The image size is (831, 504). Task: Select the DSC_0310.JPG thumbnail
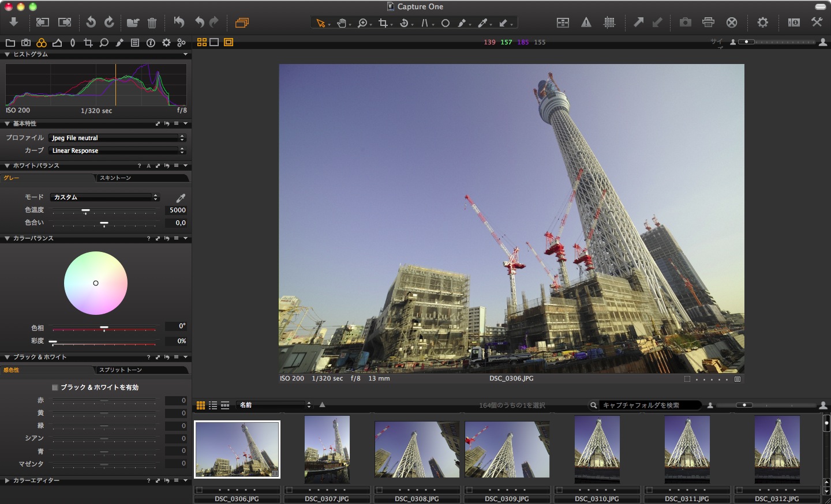coord(597,450)
